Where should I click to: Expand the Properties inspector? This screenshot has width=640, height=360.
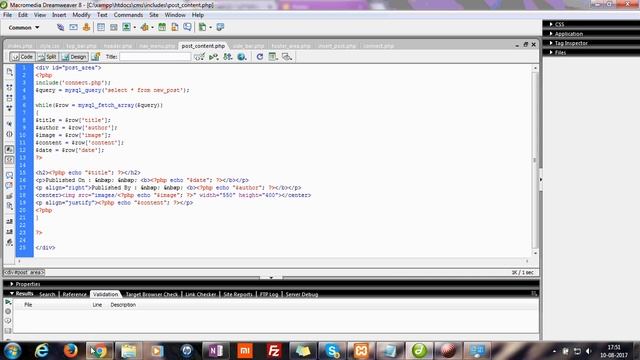click(25, 284)
